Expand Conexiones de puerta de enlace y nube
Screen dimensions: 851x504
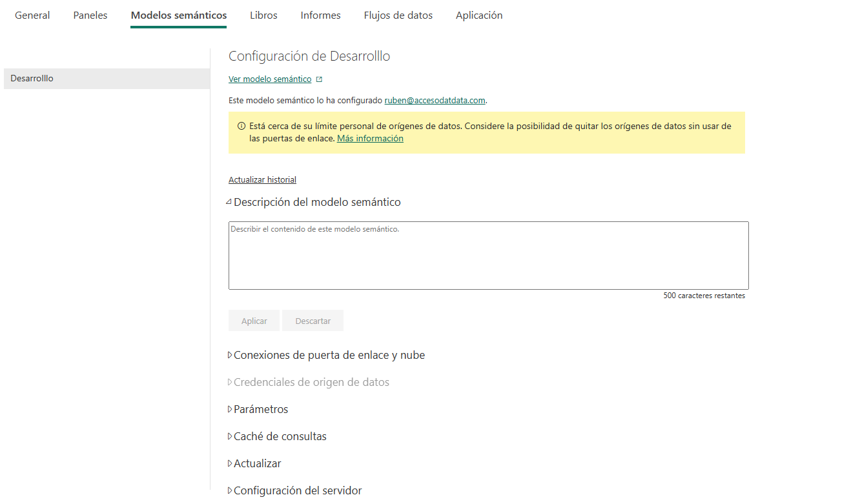[x=230, y=356]
